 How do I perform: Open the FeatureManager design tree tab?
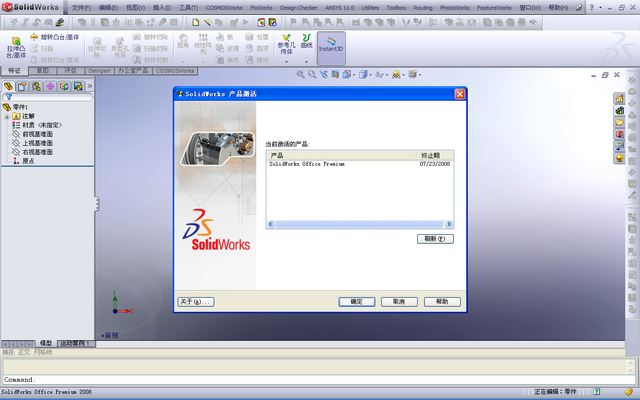tap(8, 86)
